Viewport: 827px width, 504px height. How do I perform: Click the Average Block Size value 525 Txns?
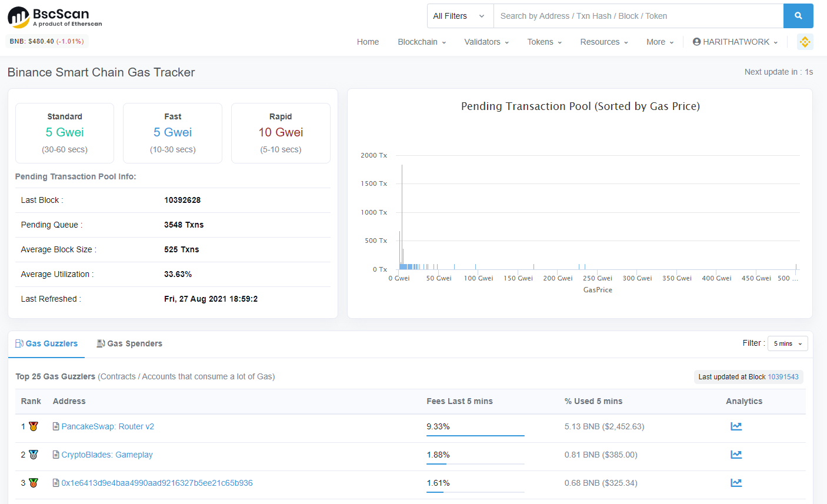pyautogui.click(x=181, y=249)
